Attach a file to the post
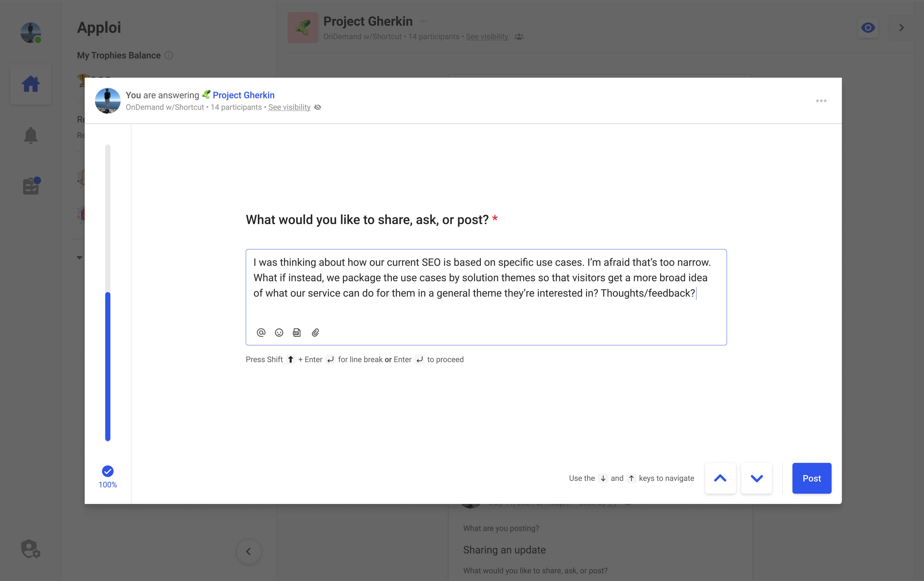 [316, 333]
